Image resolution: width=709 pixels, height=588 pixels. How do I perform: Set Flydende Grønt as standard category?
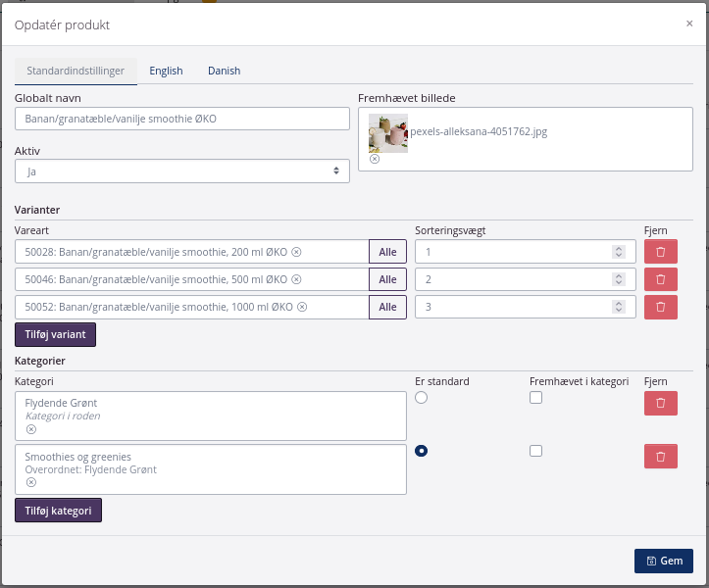click(422, 398)
